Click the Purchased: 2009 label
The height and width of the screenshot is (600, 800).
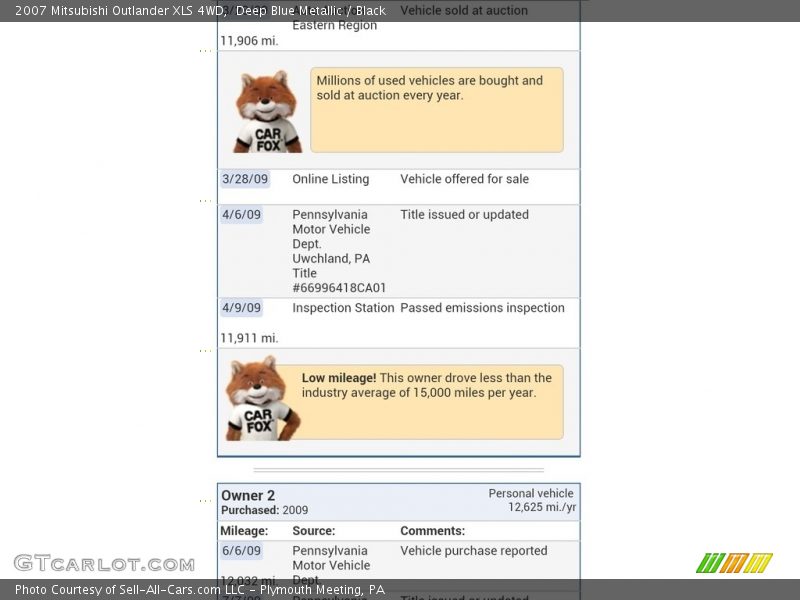(264, 510)
